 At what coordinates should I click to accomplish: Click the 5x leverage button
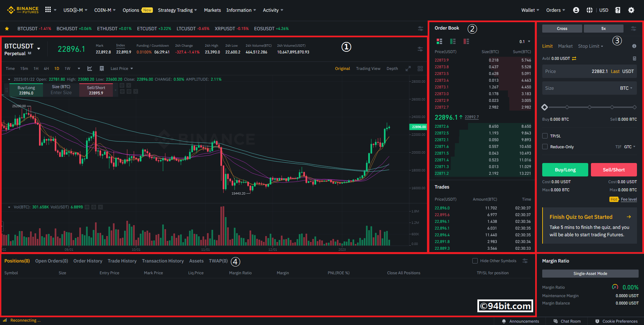(x=603, y=29)
